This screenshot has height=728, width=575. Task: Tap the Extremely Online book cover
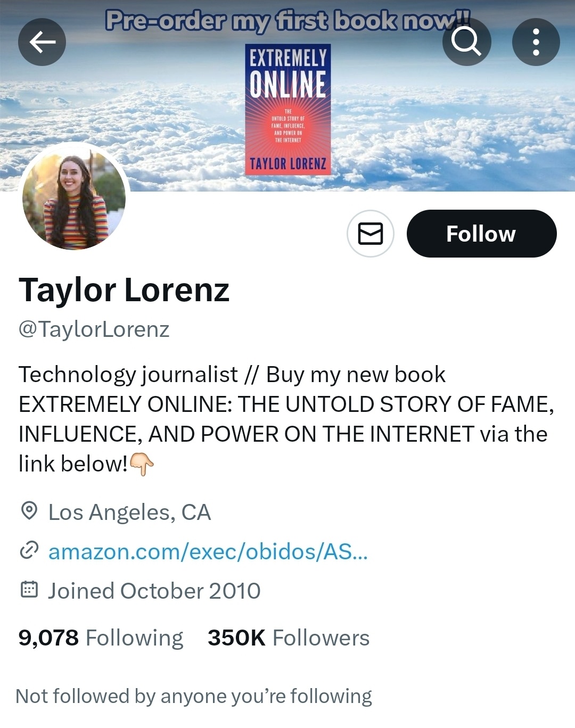pos(288,110)
